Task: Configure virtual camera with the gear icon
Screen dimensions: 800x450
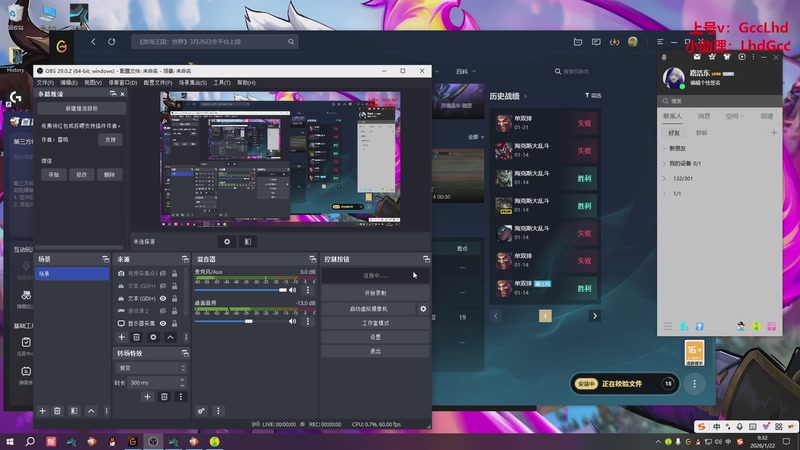Action: point(423,309)
